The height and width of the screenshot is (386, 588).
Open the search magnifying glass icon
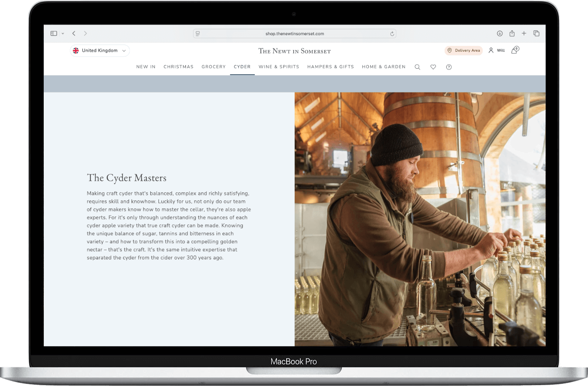point(417,67)
